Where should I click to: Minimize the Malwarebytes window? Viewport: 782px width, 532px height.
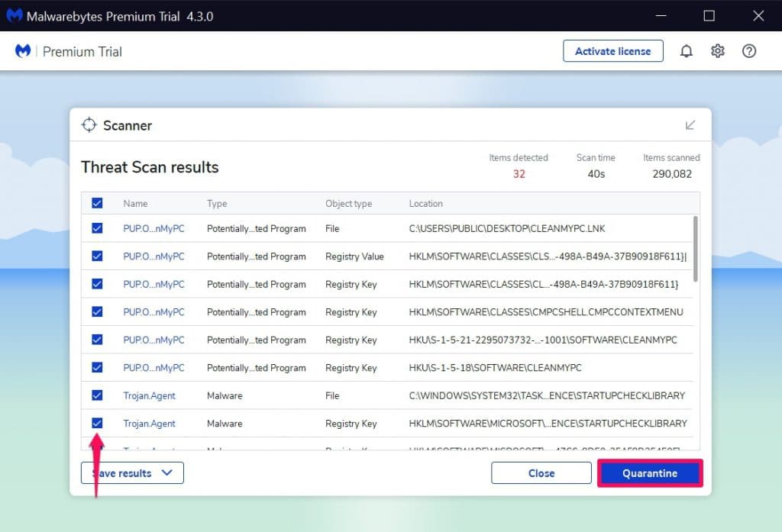coord(661,15)
